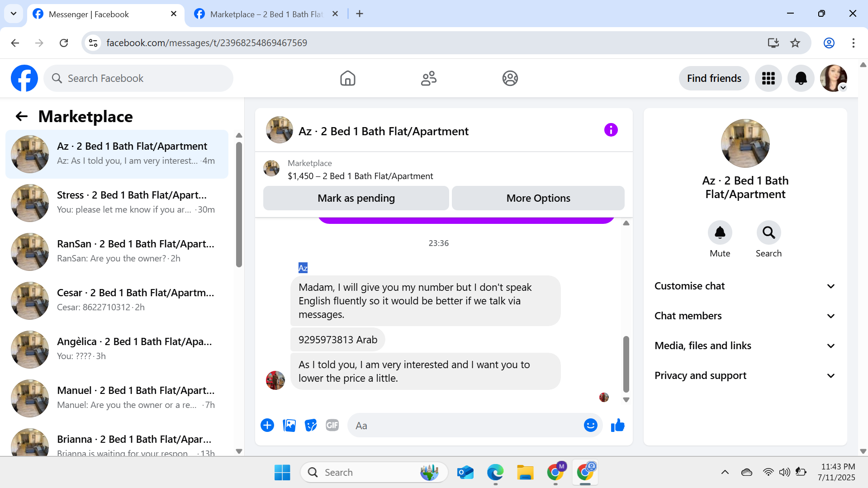
Task: Install app icon in address bar
Action: tap(773, 43)
